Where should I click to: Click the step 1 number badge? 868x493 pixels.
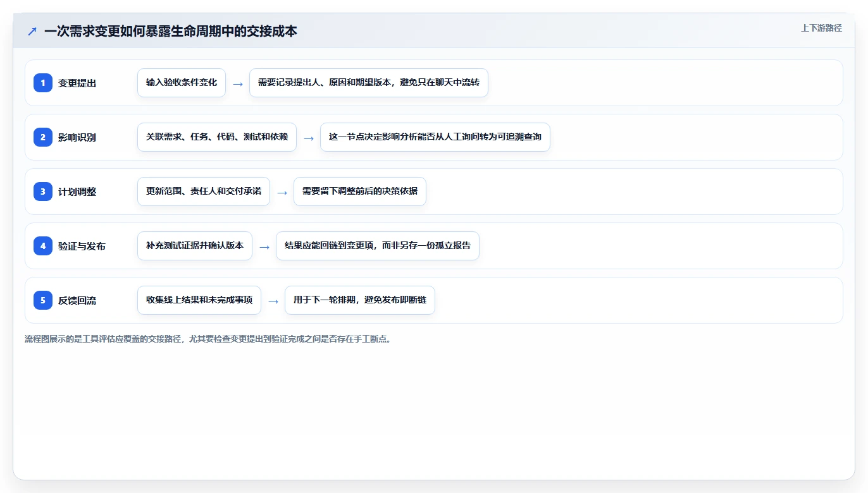43,83
